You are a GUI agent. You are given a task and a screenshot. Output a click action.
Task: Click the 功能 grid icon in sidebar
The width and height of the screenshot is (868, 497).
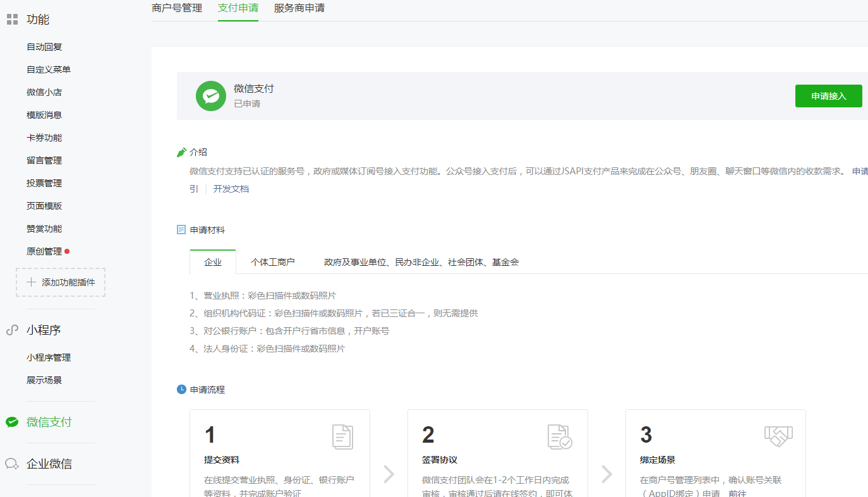click(12, 20)
